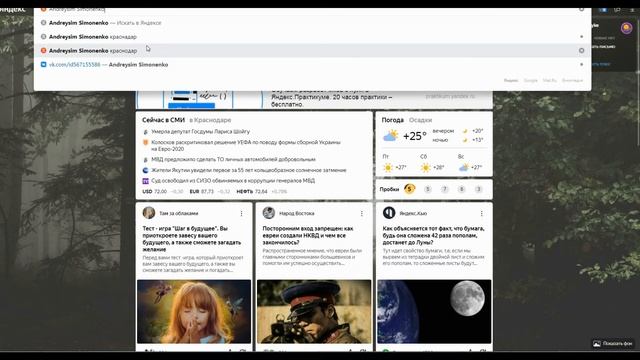Remove the highlighted 'Andreysim Simonenko краснодар' suggestion with its cross
640x360 pixels.
click(581, 51)
